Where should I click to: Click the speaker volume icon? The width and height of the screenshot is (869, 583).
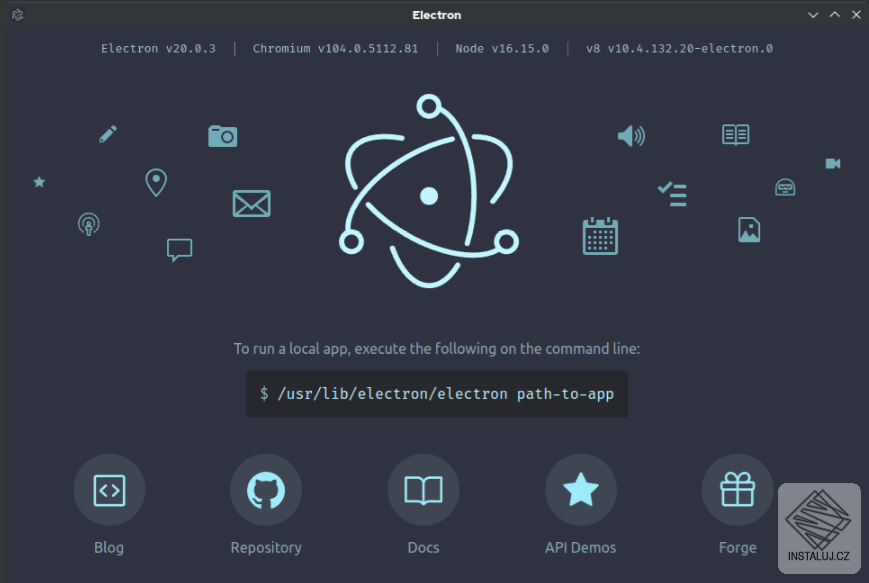(631, 136)
